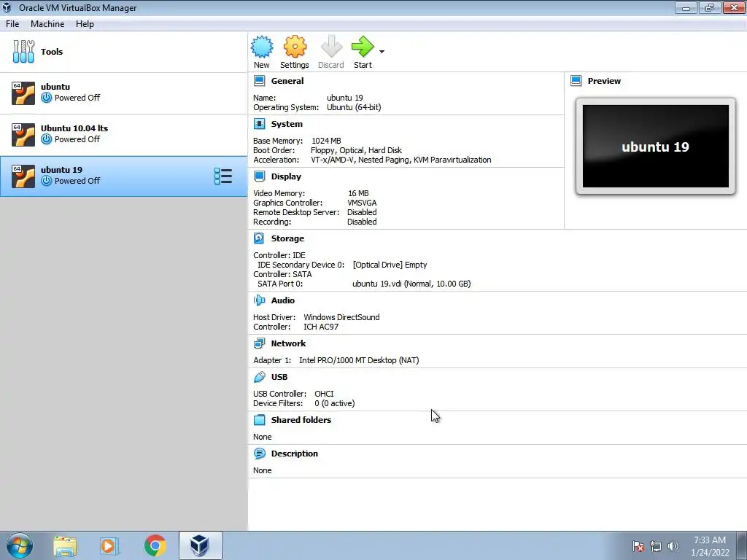747x560 pixels.
Task: Open the ubuntu 19 machine menu icon
Action: coord(223,176)
